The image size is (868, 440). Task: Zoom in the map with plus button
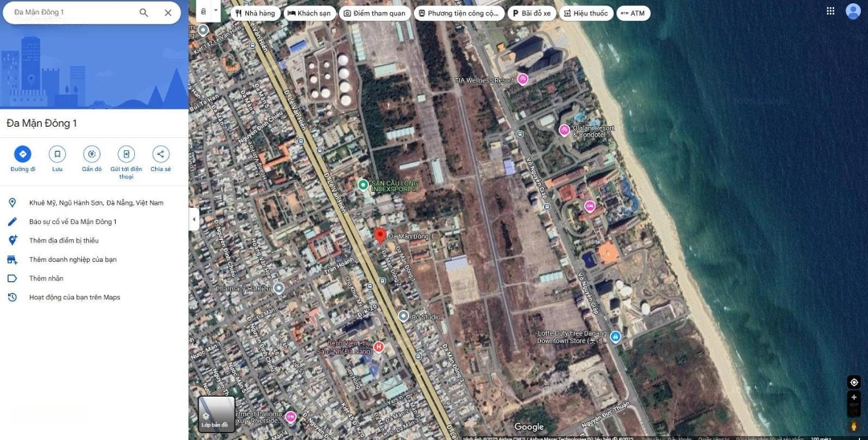pyautogui.click(x=854, y=397)
